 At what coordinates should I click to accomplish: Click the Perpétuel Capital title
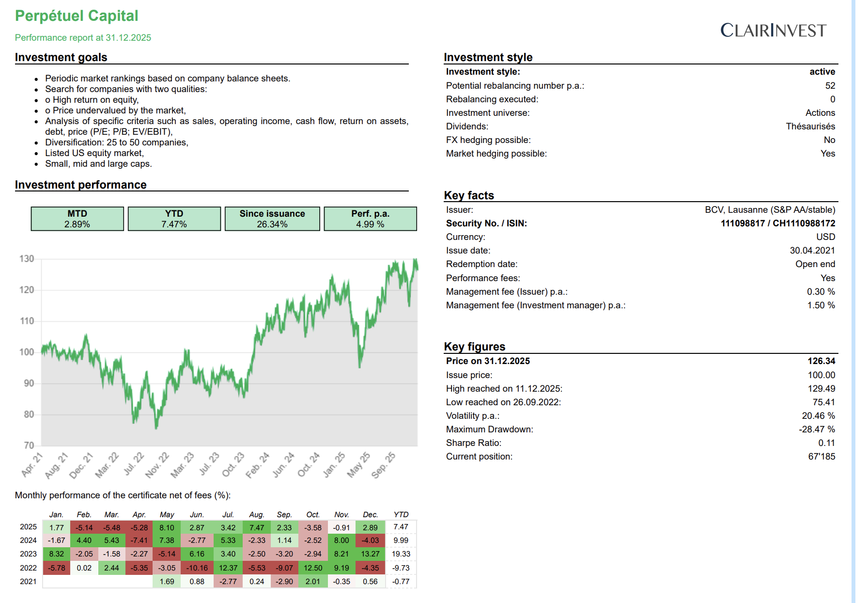point(76,16)
